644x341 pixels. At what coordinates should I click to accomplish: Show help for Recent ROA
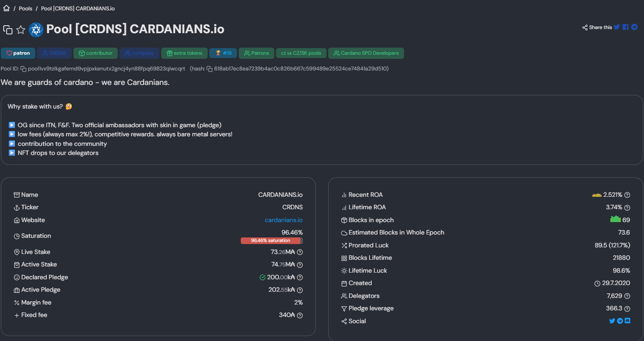627,195
